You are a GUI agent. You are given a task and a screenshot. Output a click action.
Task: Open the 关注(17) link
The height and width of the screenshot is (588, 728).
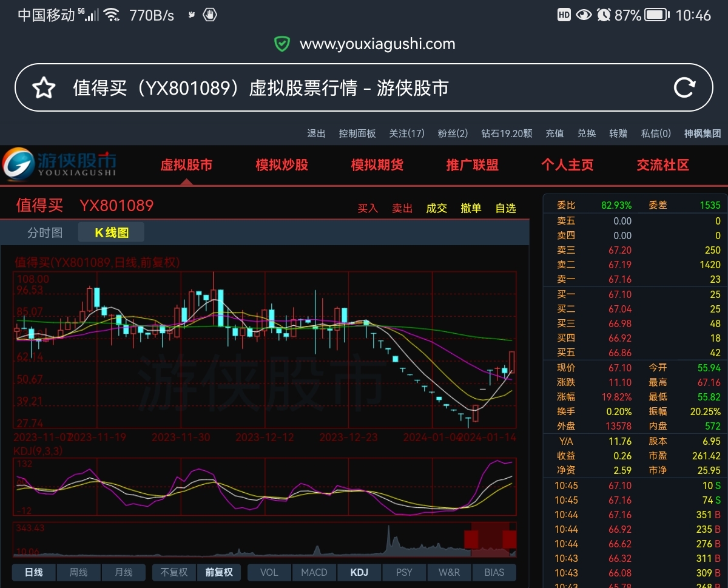406,133
